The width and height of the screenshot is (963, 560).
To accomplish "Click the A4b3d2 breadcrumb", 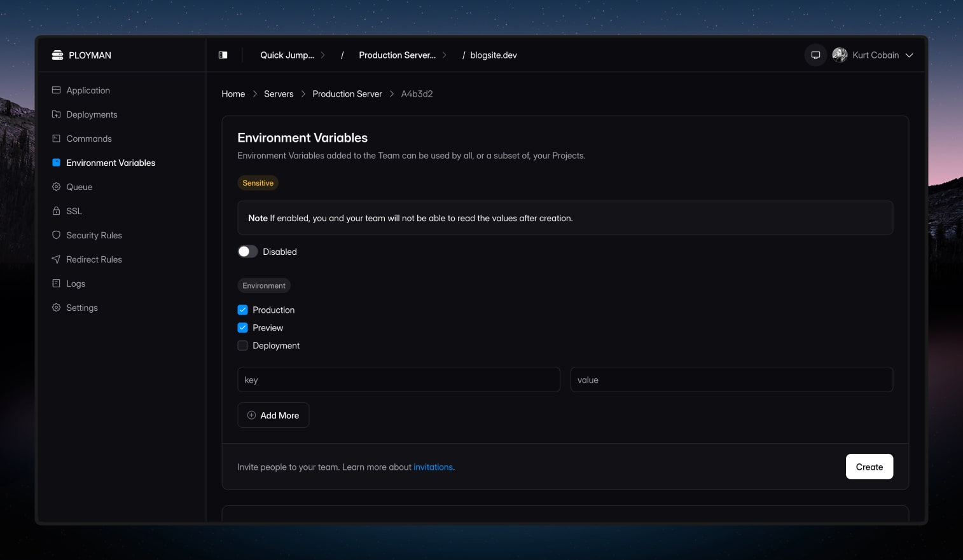I will pyautogui.click(x=417, y=94).
